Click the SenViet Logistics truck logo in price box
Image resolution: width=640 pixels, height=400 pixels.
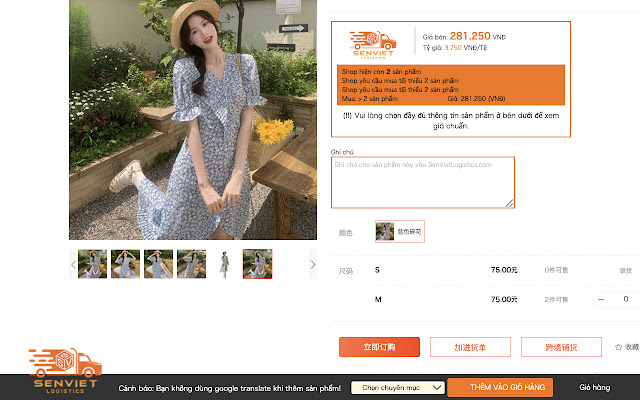[x=373, y=45]
